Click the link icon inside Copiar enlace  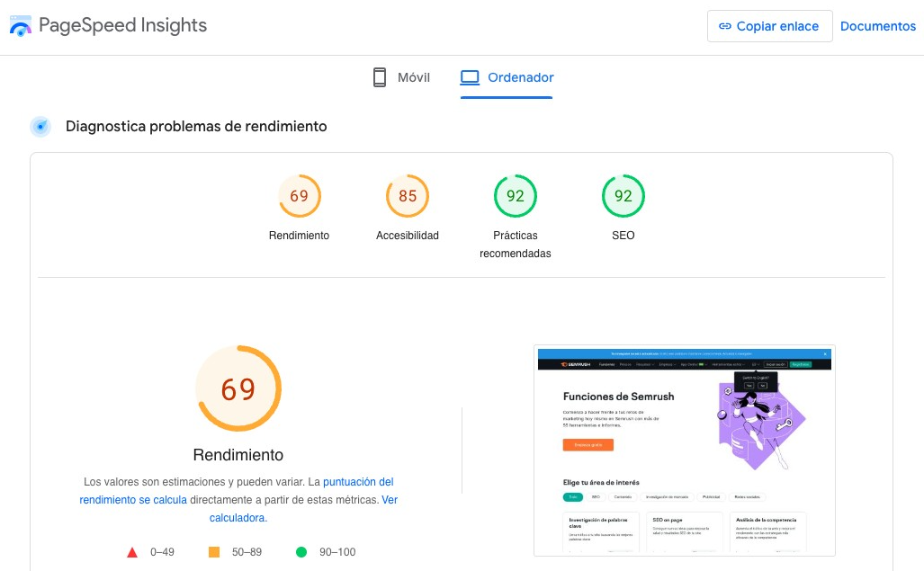(725, 26)
